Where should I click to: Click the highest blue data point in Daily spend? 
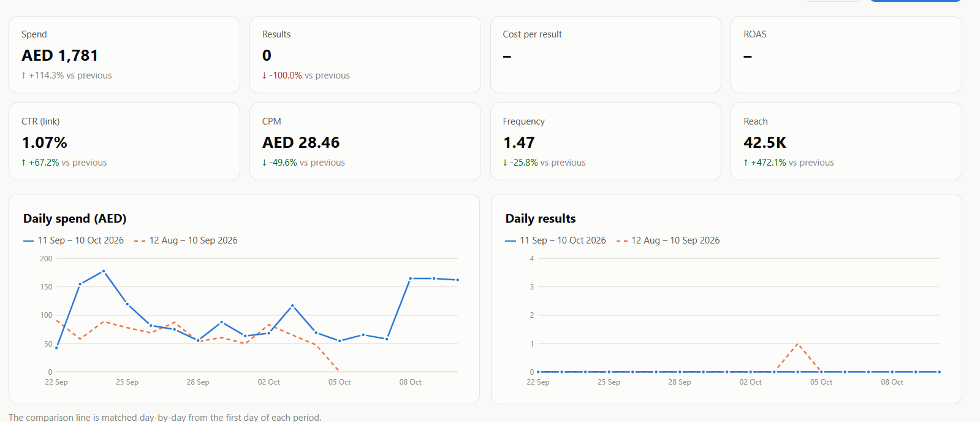click(x=104, y=271)
